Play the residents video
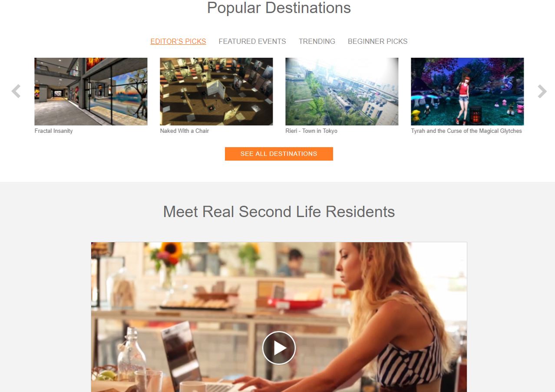Viewport: 555px width, 392px height. point(279,348)
